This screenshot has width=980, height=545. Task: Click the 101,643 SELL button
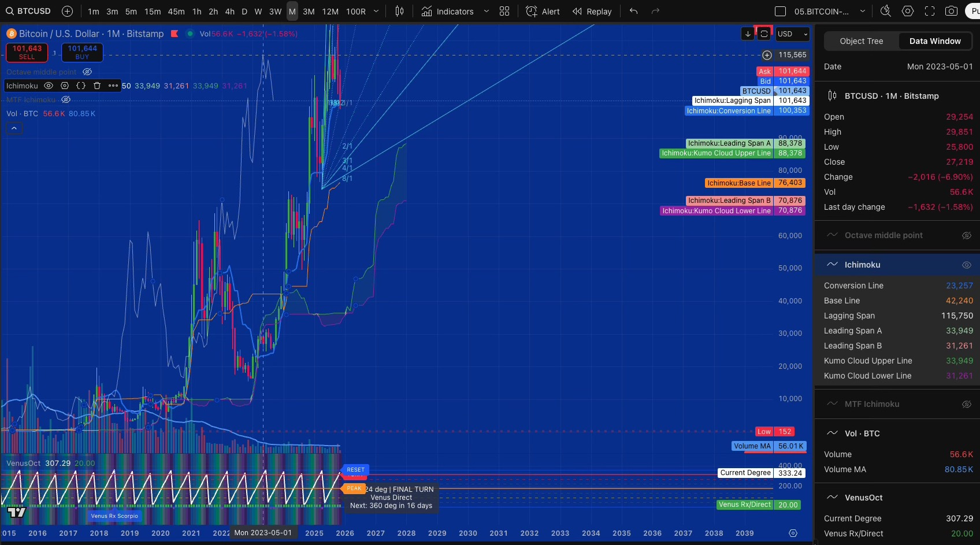[x=27, y=52]
